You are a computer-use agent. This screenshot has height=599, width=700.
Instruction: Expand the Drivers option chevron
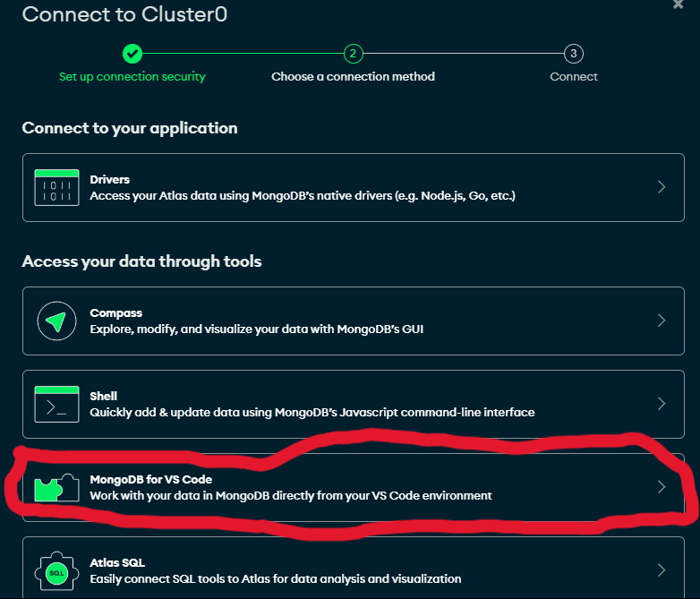tap(662, 187)
